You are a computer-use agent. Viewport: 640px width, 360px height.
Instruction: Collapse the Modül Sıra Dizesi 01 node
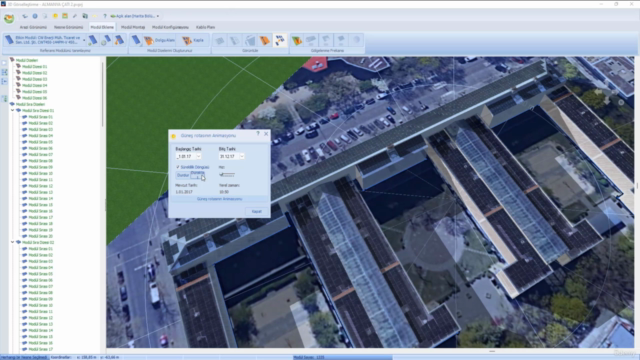(x=13, y=110)
